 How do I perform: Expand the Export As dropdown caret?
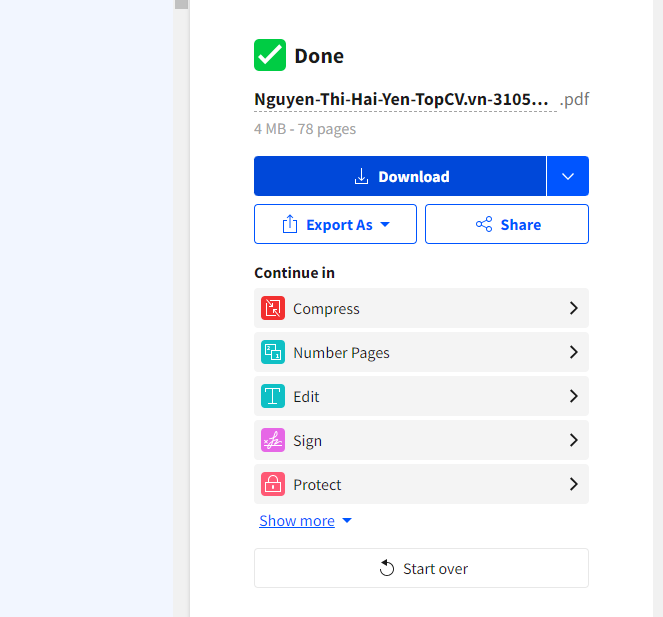(x=385, y=224)
